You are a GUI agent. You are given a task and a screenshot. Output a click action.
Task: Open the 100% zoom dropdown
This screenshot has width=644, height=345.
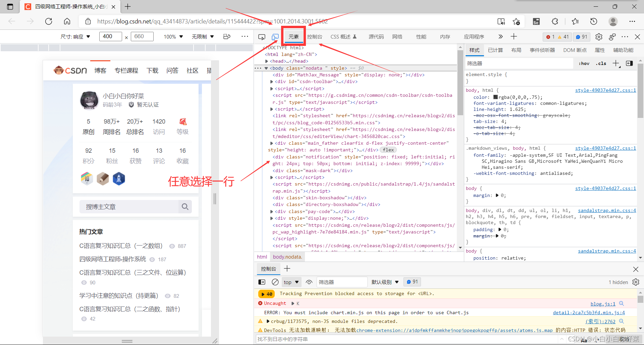173,37
